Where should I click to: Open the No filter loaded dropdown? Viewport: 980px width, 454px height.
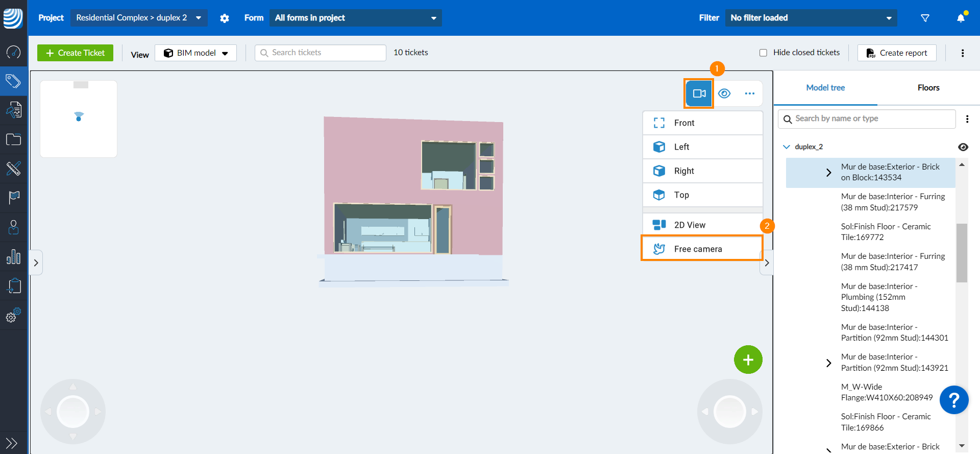(x=811, y=18)
